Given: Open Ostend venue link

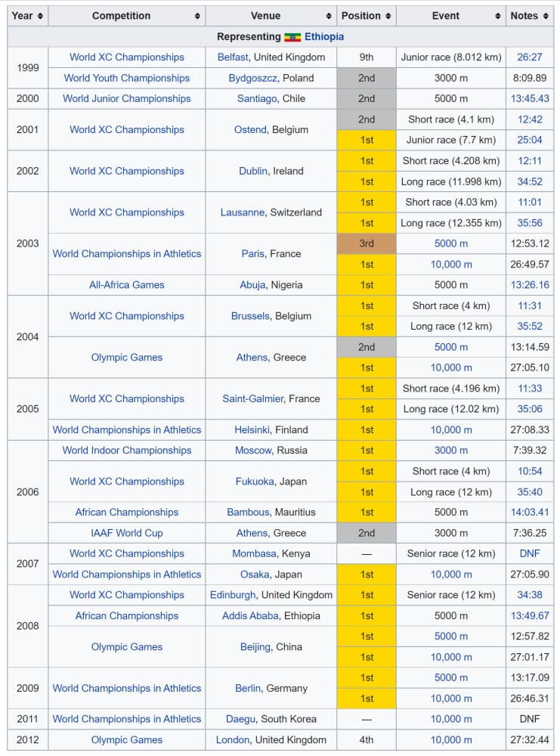Looking at the screenshot, I should click(x=250, y=130).
